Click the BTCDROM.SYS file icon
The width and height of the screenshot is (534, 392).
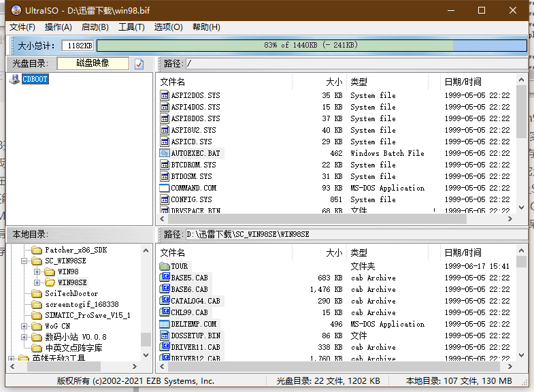tap(165, 165)
